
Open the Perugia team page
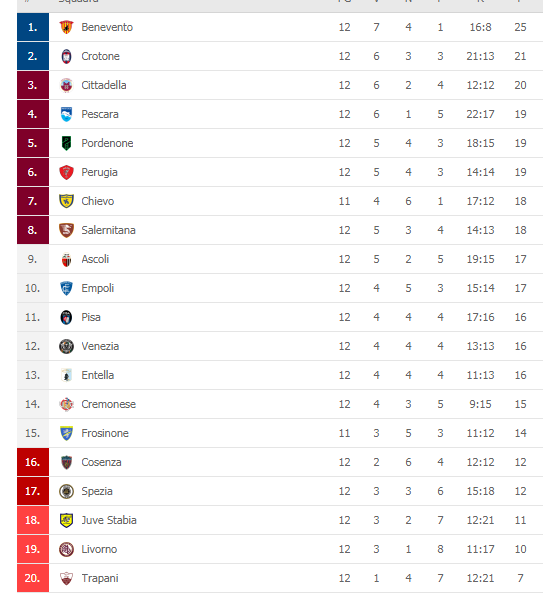[x=99, y=172]
